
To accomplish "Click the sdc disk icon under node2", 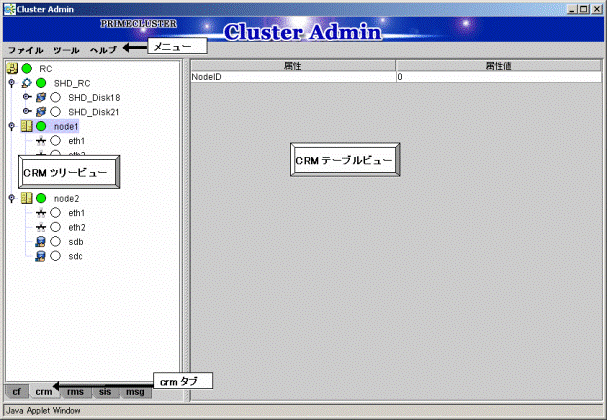I will [x=40, y=256].
